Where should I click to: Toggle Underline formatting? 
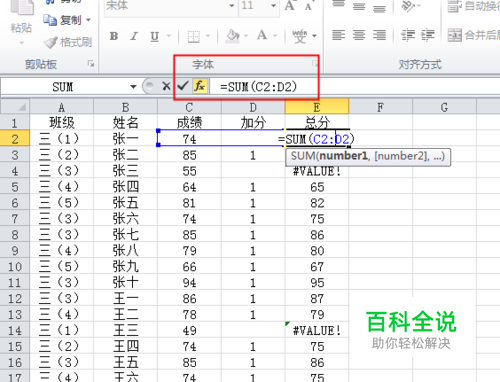coord(154,36)
